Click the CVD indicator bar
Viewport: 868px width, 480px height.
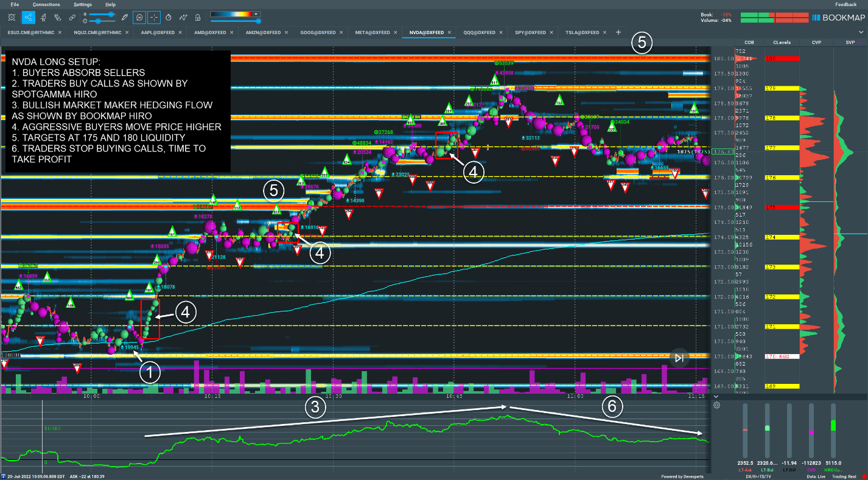(811, 431)
